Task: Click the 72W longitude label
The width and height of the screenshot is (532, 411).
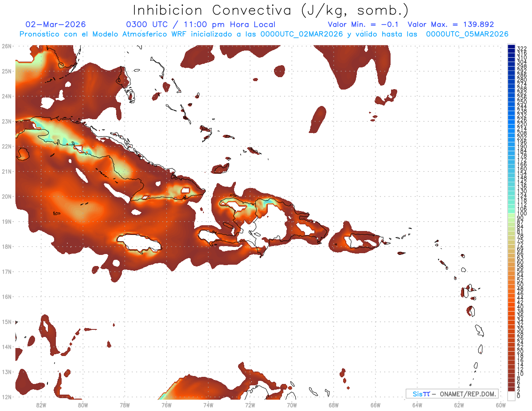Action: click(250, 405)
